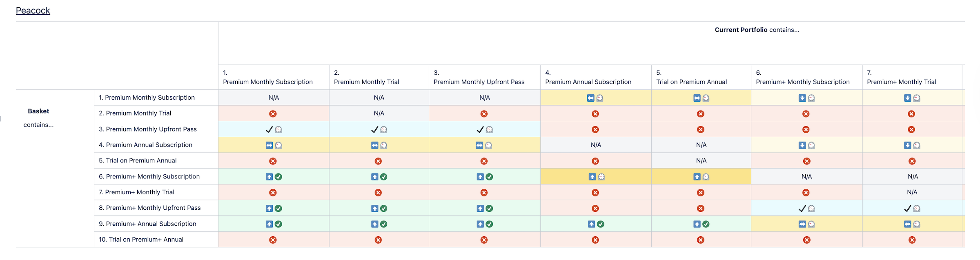Click red X in Trial on Premium+ Annual row, column 1
The width and height of the screenshot is (980, 260).
pos(273,240)
